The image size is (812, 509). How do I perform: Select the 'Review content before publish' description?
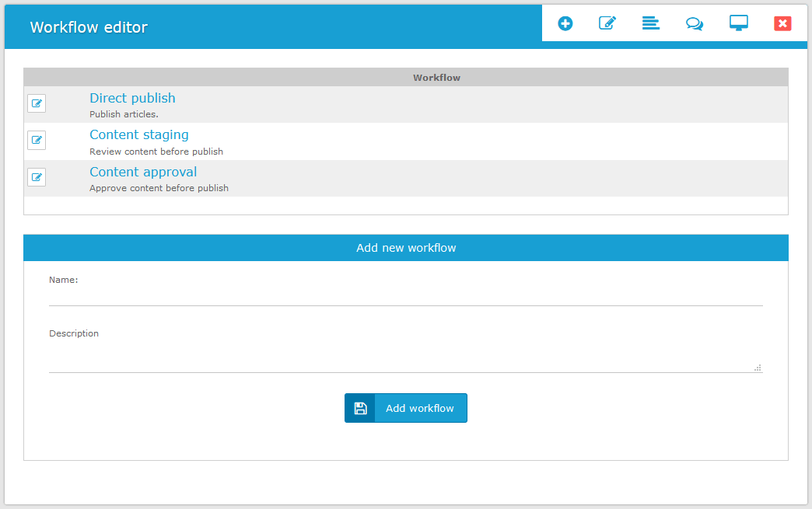[156, 152]
